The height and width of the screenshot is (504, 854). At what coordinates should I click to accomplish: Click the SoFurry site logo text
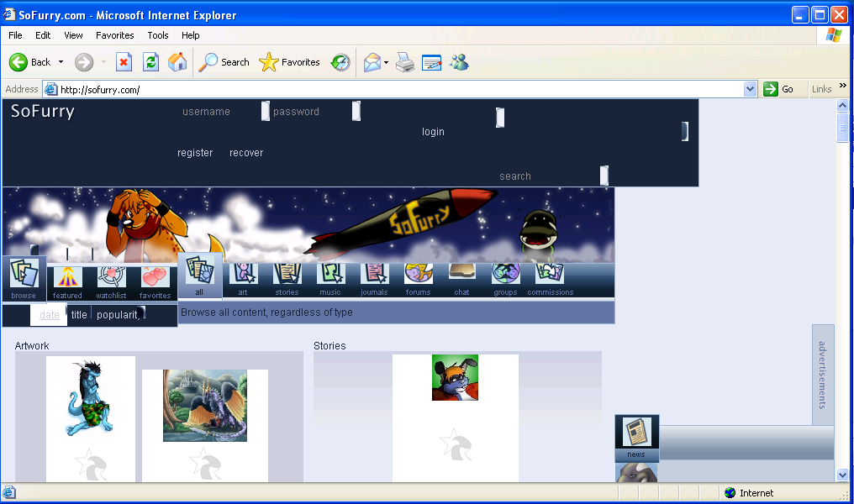43,111
